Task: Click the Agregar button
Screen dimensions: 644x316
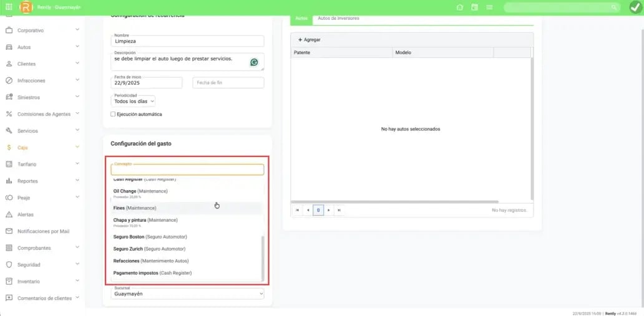Action: coord(310,40)
